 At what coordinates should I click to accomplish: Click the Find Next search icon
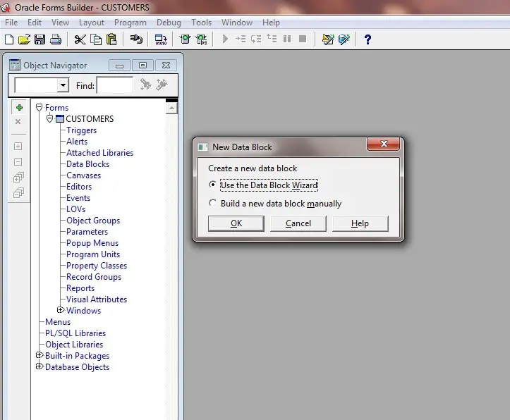point(145,85)
